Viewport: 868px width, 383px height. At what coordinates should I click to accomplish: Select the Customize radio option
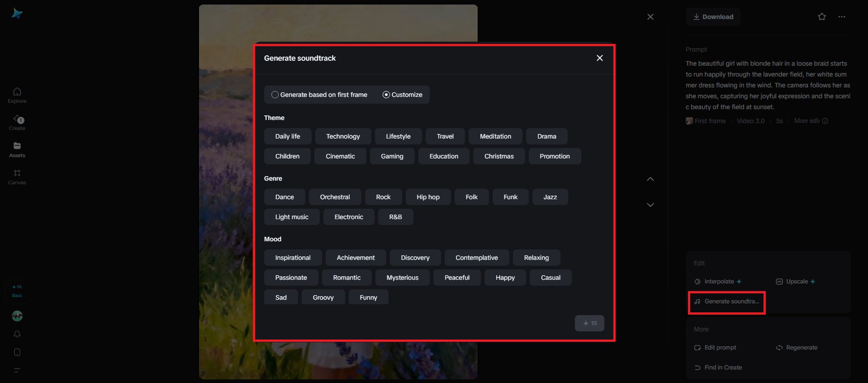tap(403, 95)
